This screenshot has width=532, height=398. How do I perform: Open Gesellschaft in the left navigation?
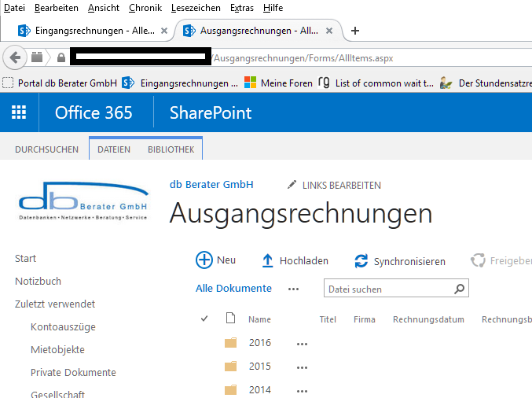pyautogui.click(x=57, y=394)
